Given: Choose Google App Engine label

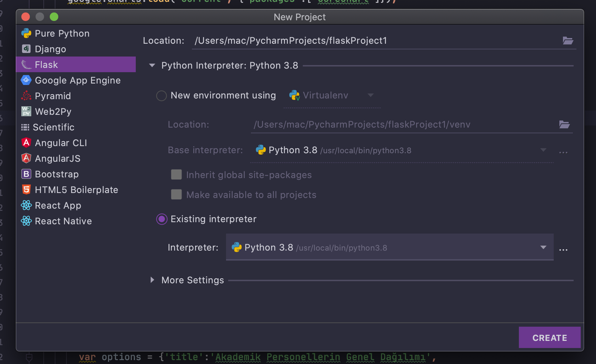Looking at the screenshot, I should pyautogui.click(x=78, y=80).
